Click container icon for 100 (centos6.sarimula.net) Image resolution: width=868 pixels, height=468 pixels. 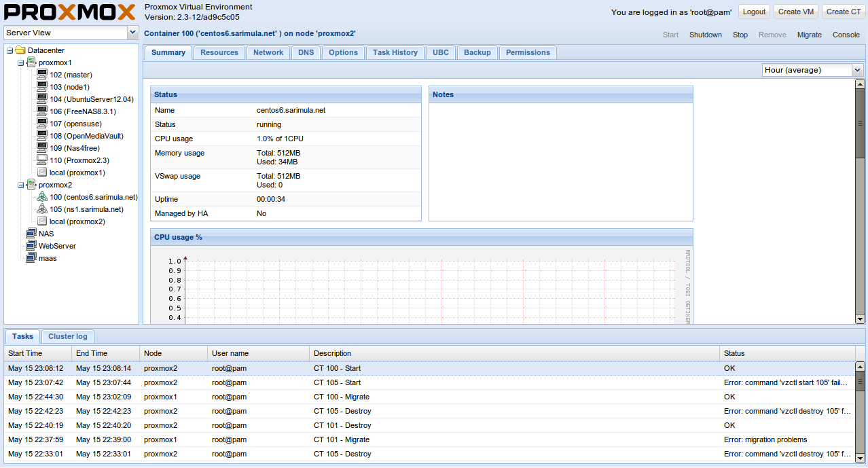(42, 197)
